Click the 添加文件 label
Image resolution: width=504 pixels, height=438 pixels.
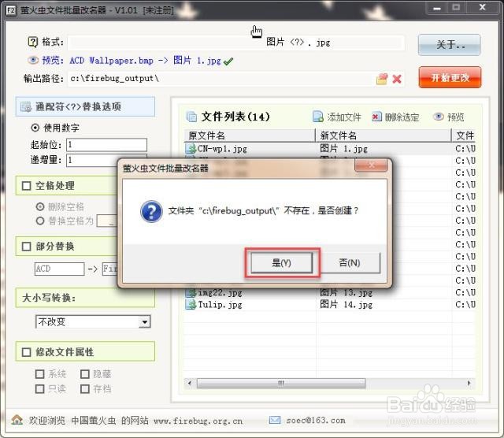pyautogui.click(x=344, y=117)
